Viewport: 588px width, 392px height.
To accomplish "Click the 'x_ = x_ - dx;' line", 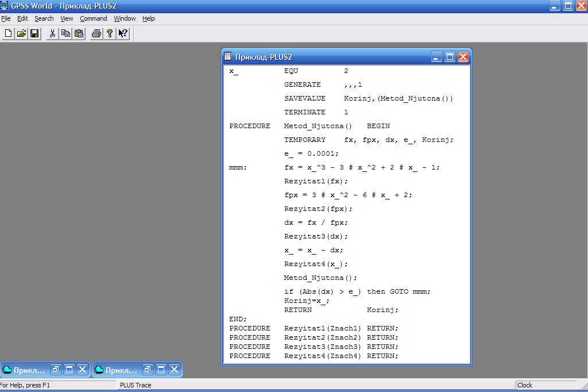I will coord(314,251).
